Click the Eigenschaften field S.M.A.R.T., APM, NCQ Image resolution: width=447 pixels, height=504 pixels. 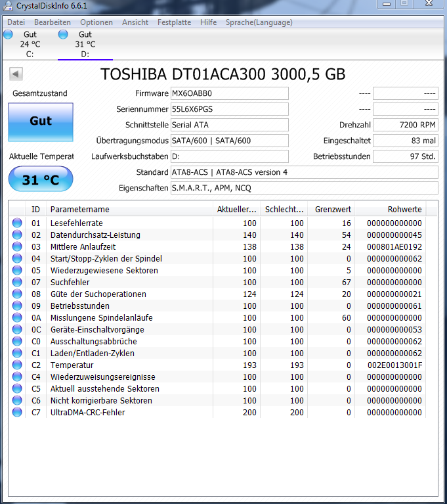[x=305, y=188]
